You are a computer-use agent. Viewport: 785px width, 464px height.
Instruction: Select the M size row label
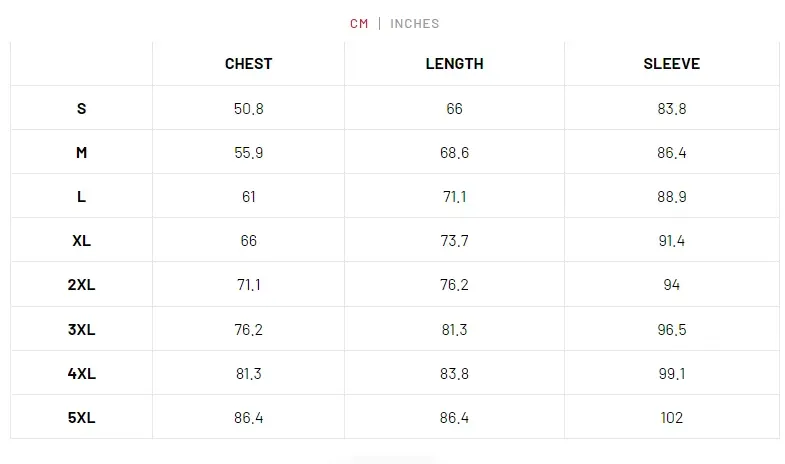pos(81,153)
